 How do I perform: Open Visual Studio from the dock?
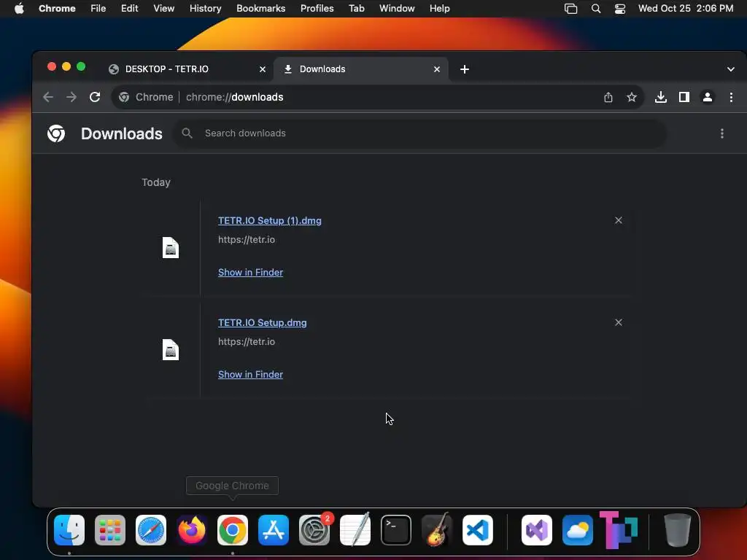537,530
